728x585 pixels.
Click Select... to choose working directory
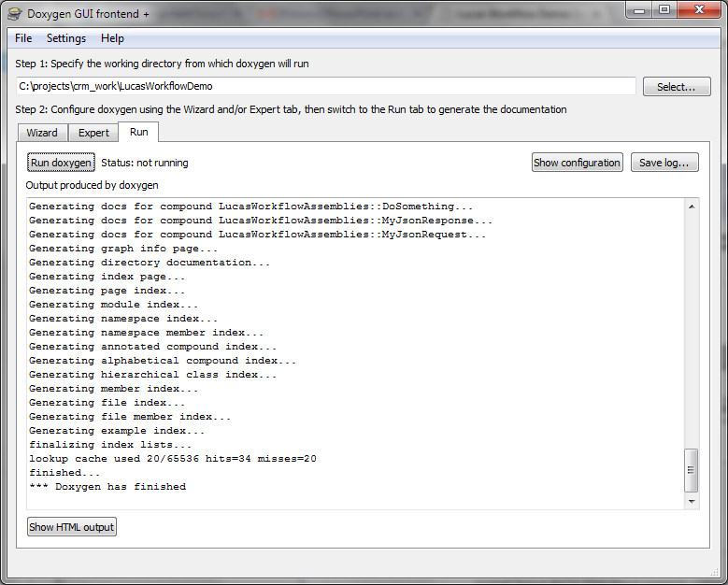pos(677,87)
